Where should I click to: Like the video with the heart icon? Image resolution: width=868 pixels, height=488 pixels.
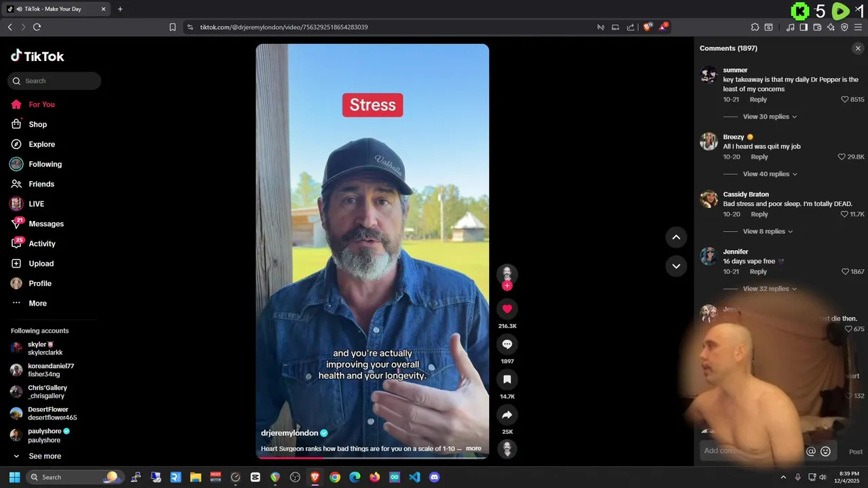507,309
